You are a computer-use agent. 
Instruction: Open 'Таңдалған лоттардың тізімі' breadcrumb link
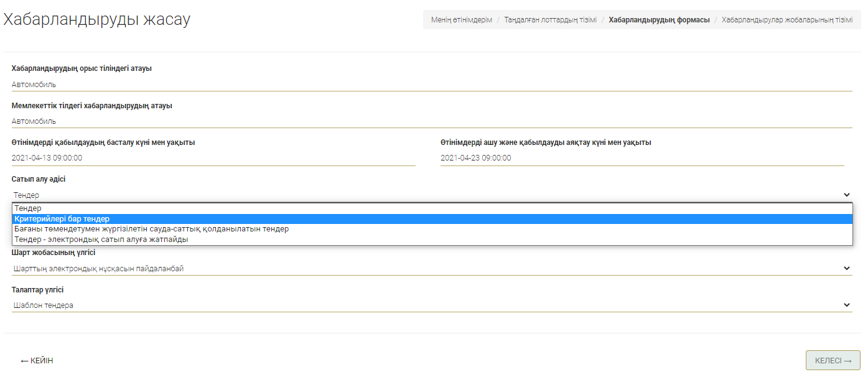point(550,20)
